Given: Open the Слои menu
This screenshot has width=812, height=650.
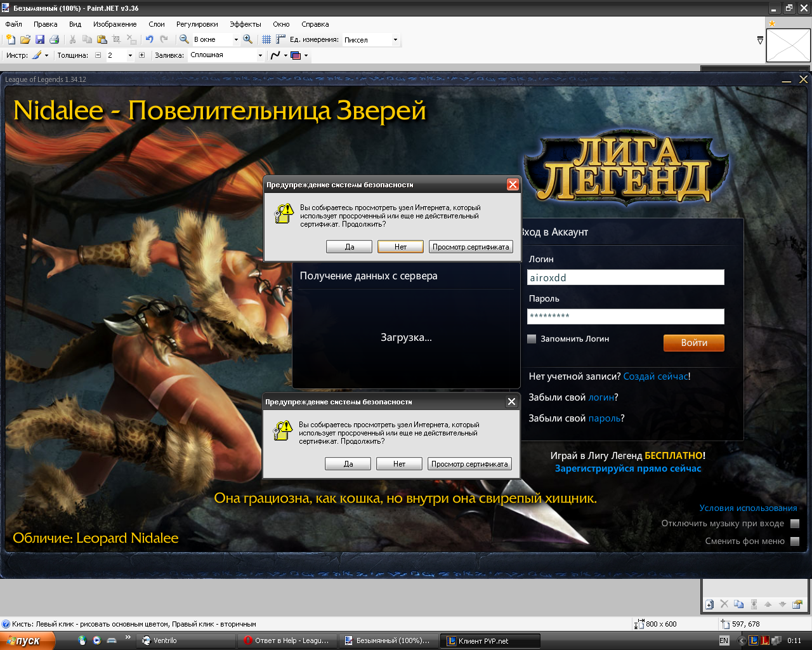Looking at the screenshot, I should pos(157,24).
